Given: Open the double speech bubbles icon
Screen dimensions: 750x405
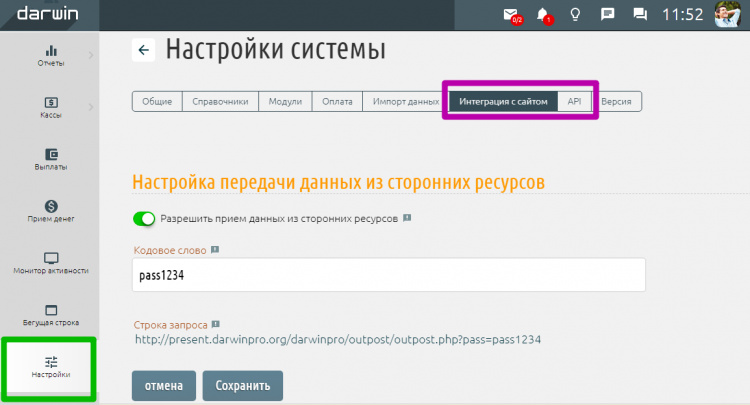Looking at the screenshot, I should 640,15.
